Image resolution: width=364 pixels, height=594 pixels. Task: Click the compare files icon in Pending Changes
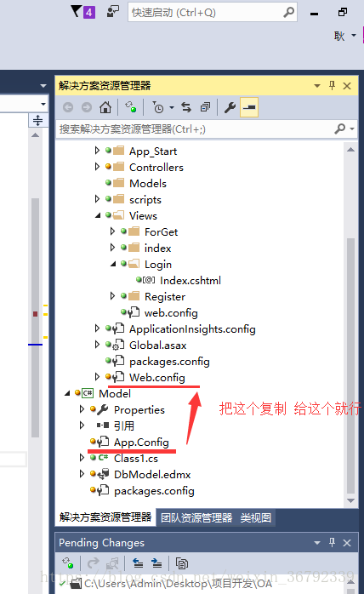click(x=182, y=563)
